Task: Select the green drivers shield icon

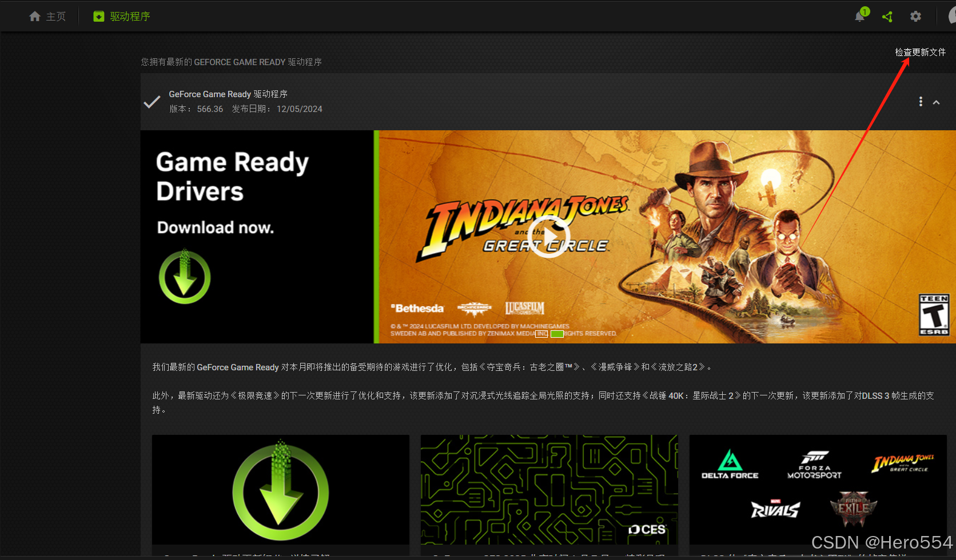Action: click(99, 16)
